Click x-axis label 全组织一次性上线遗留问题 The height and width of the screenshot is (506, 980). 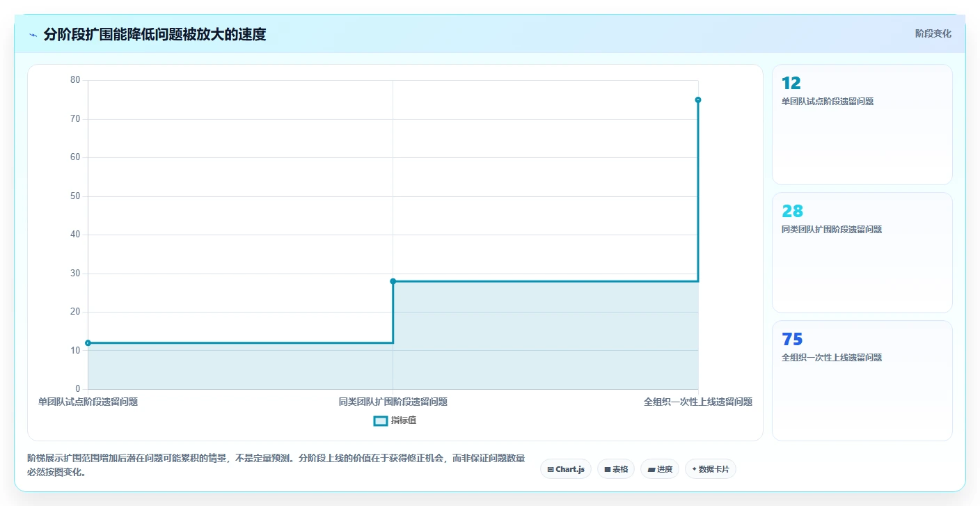point(697,402)
